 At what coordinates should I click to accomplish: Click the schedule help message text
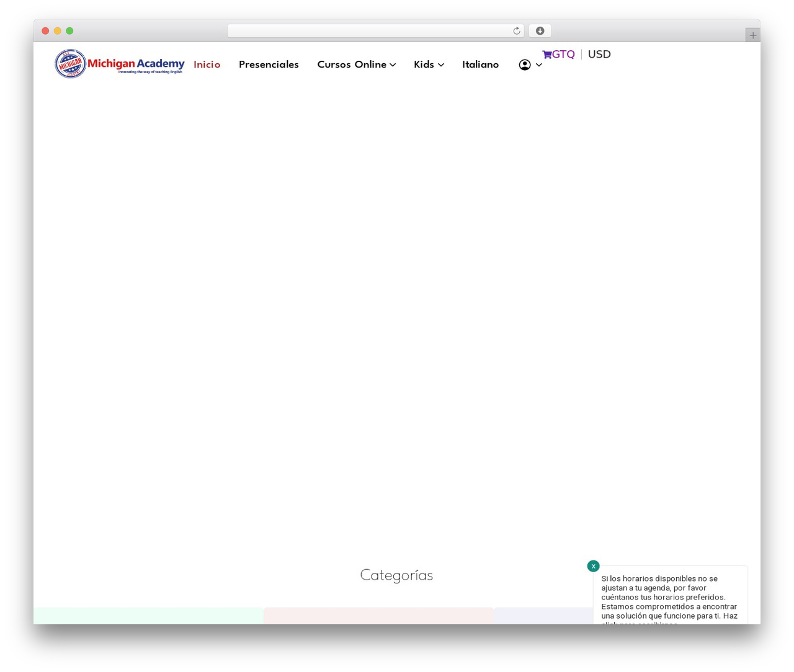669,599
